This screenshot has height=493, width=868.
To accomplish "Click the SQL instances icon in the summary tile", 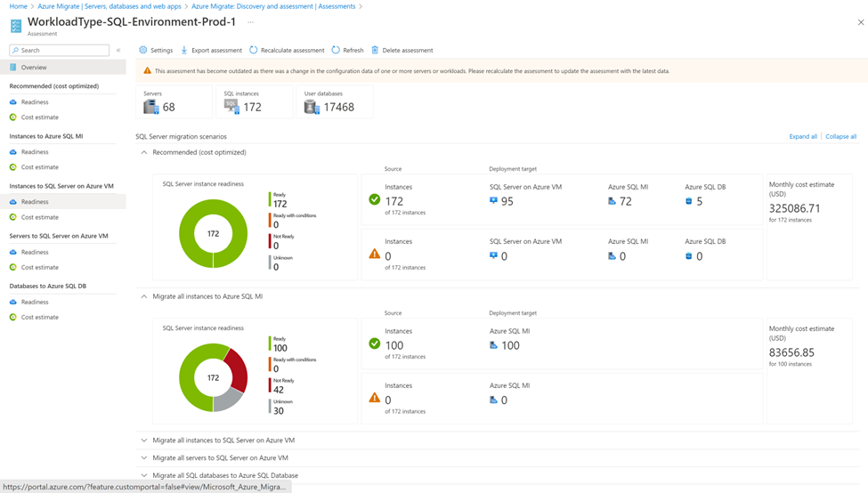I will [232, 107].
